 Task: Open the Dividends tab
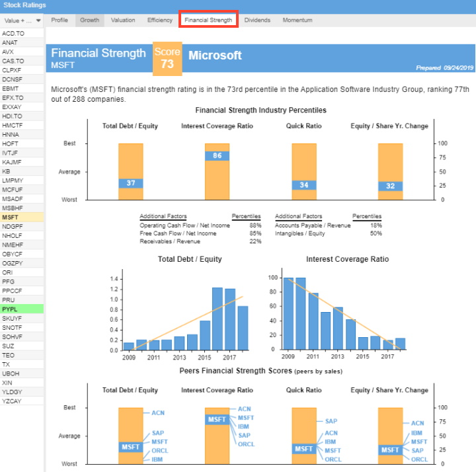(x=257, y=20)
